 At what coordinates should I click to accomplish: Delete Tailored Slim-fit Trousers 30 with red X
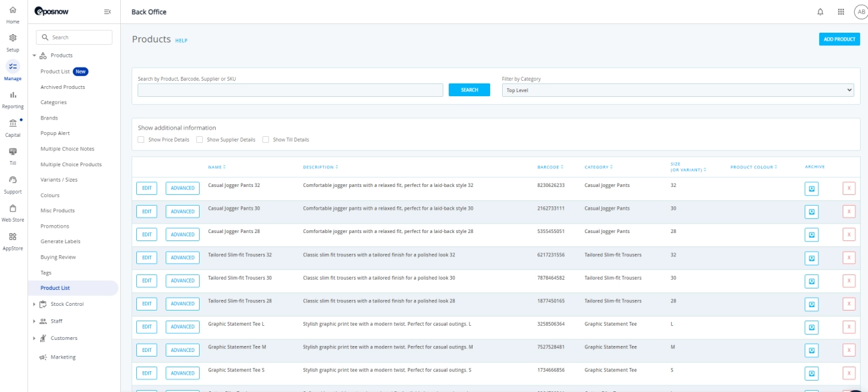click(x=849, y=280)
